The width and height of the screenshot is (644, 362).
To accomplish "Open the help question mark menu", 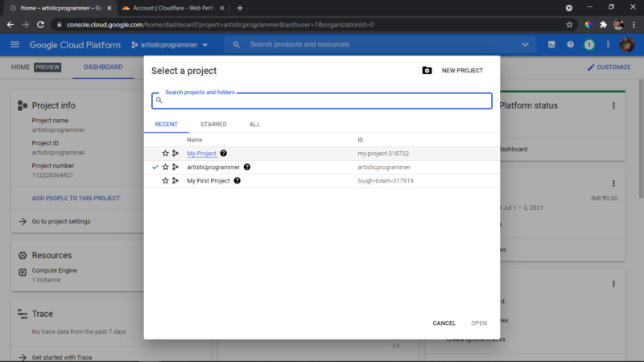I will [570, 44].
